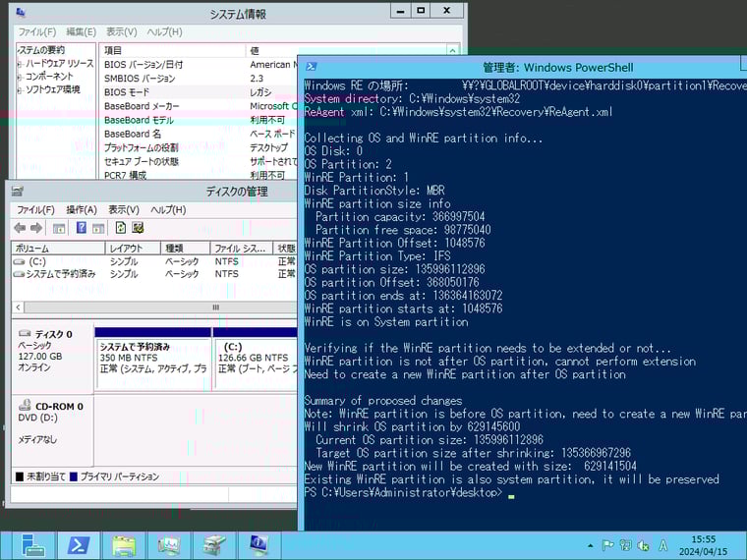Click the System Information window title icon
Image resolution: width=747 pixels, height=560 pixels.
(x=20, y=13)
